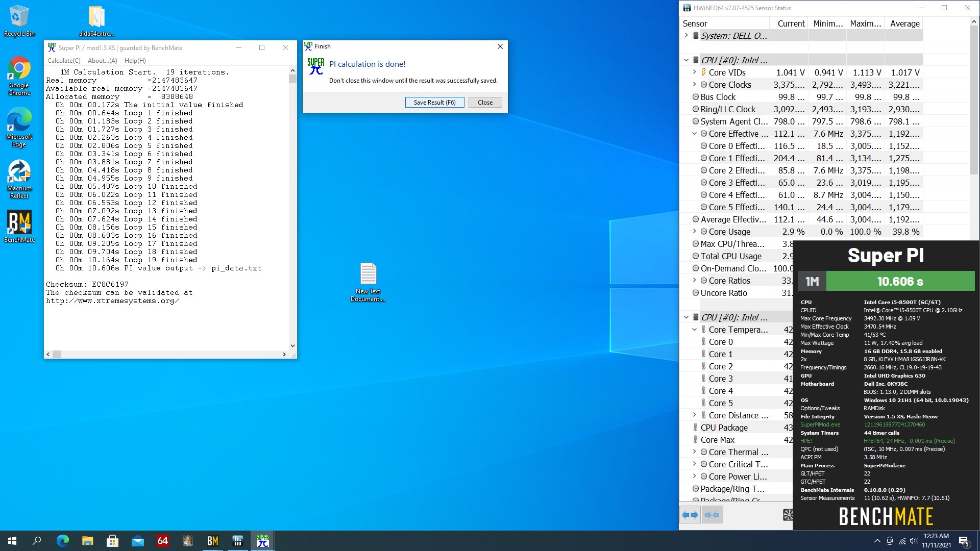Click the Super PI horizontal scrollbar right arrow
The width and height of the screenshot is (980, 551).
[284, 354]
